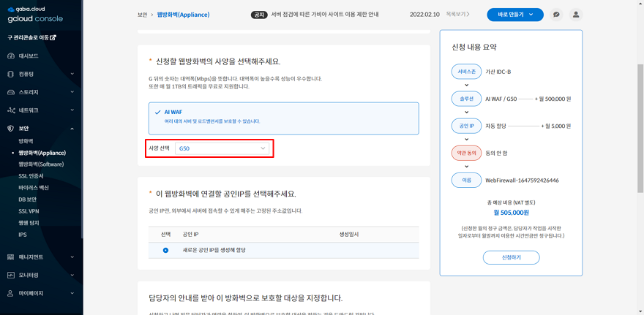The height and width of the screenshot is (315, 644).
Task: Click the 네트워크 network icon
Action: [11, 110]
